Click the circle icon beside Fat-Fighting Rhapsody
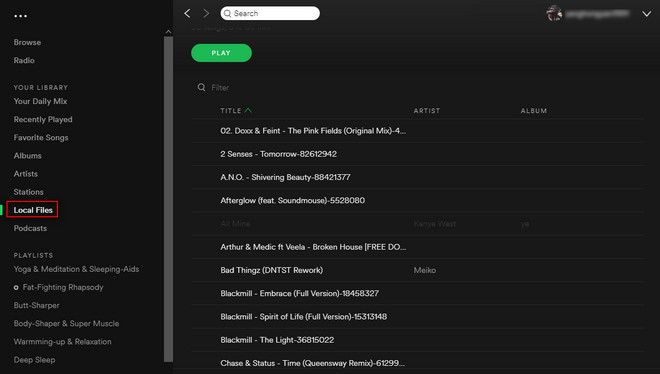This screenshot has height=374, width=660. (16, 288)
